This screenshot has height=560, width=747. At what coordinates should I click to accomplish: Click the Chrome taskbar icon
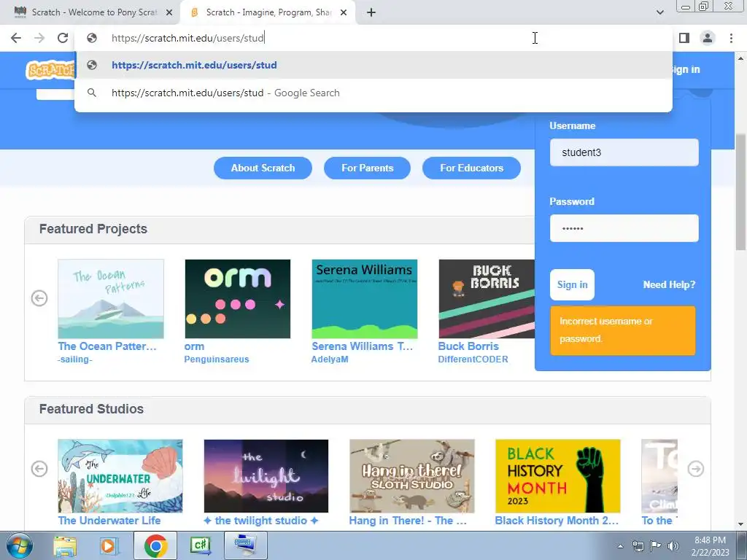pyautogui.click(x=155, y=545)
